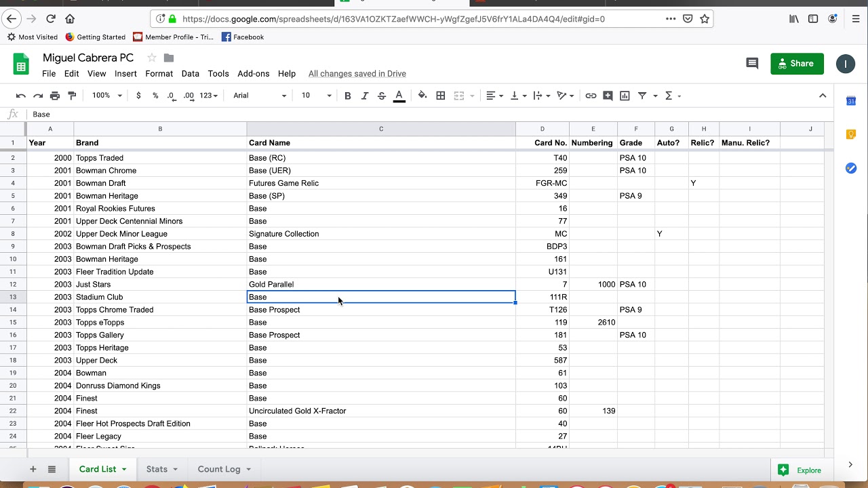Toggle bold formatting
This screenshot has width=868, height=488.
click(x=348, y=96)
